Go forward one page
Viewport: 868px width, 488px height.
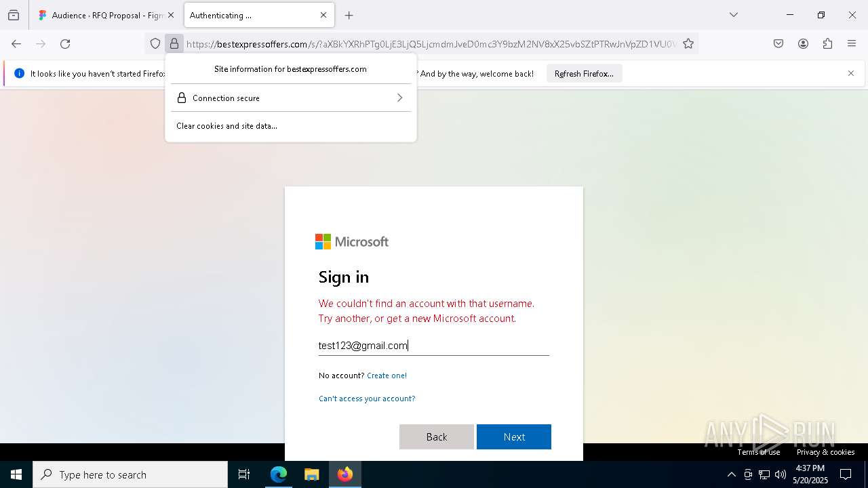41,44
